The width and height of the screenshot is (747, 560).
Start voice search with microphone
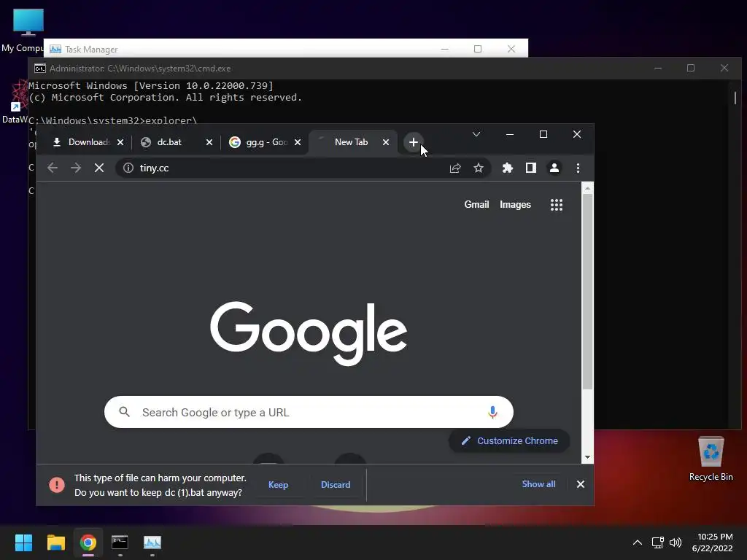click(492, 413)
